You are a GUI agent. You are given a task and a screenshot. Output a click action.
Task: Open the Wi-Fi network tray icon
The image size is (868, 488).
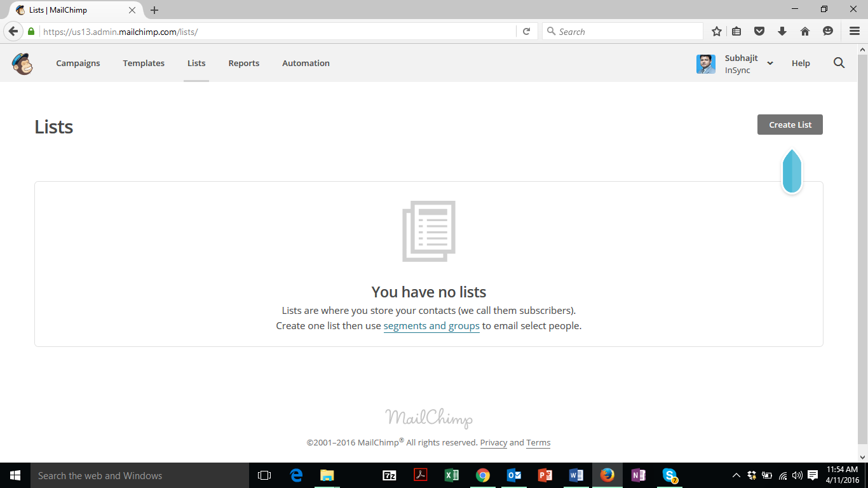pyautogui.click(x=783, y=475)
